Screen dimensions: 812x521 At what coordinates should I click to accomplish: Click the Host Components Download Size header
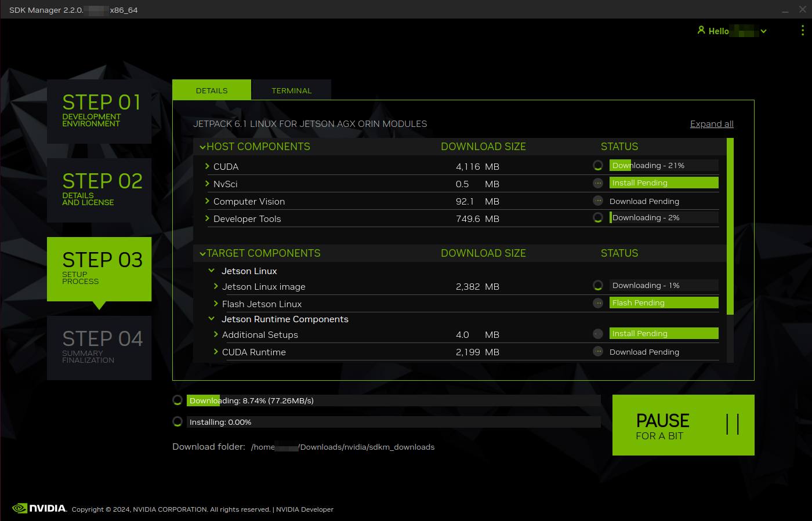click(483, 147)
